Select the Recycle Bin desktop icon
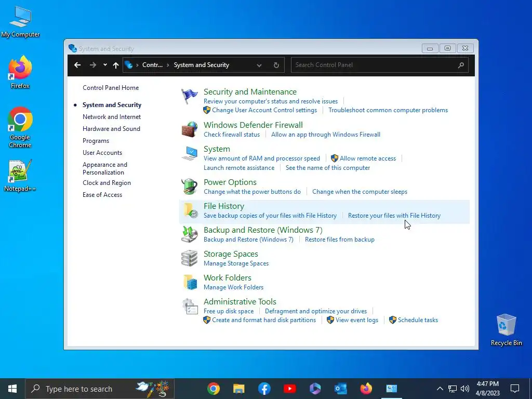This screenshot has height=399, width=532. pos(506,329)
